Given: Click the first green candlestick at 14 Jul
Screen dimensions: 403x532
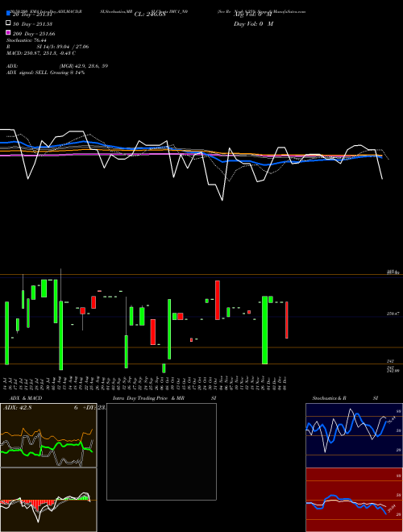Looking at the screenshot, I should coord(6,333).
